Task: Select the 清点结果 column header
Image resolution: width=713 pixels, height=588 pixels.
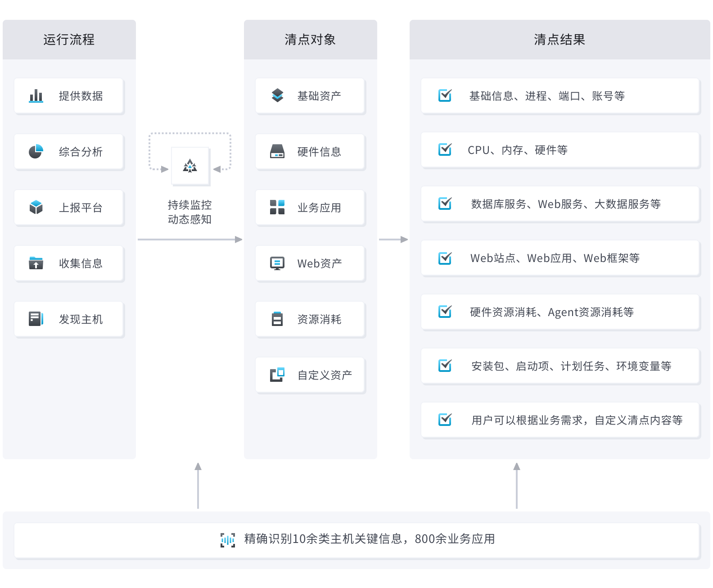Action: point(560,40)
